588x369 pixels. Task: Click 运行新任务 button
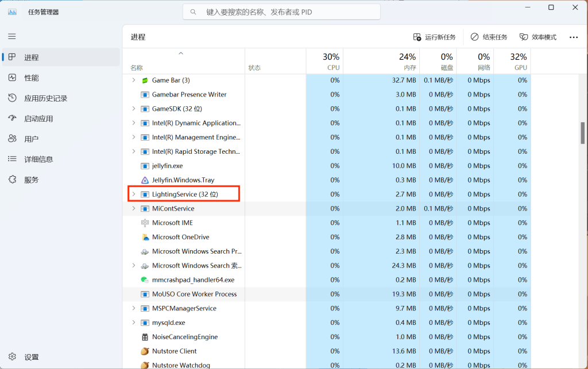click(434, 37)
